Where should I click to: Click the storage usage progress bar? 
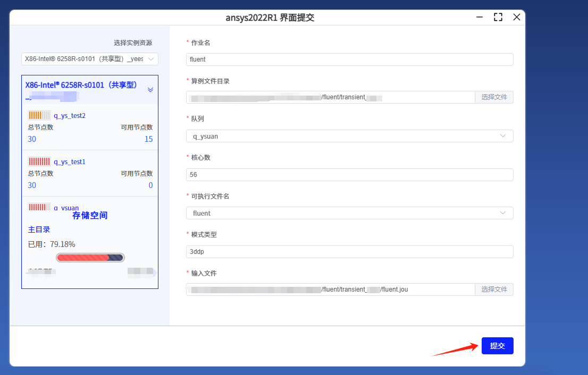click(x=90, y=258)
